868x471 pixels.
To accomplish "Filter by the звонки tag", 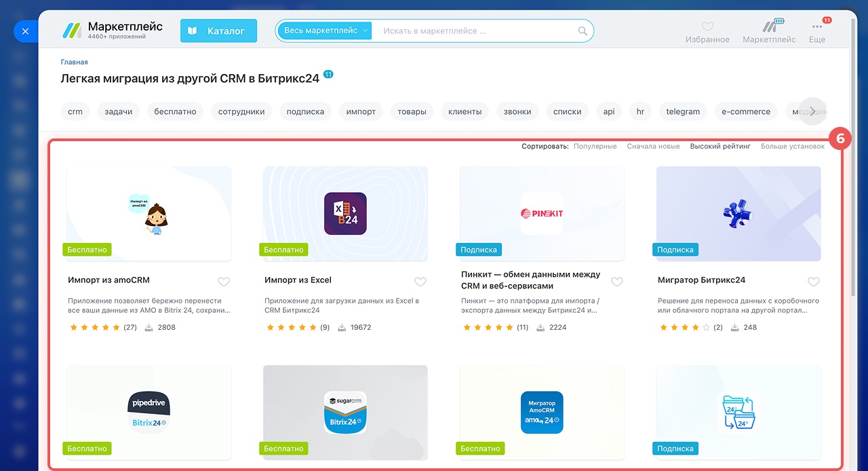I will tap(517, 111).
